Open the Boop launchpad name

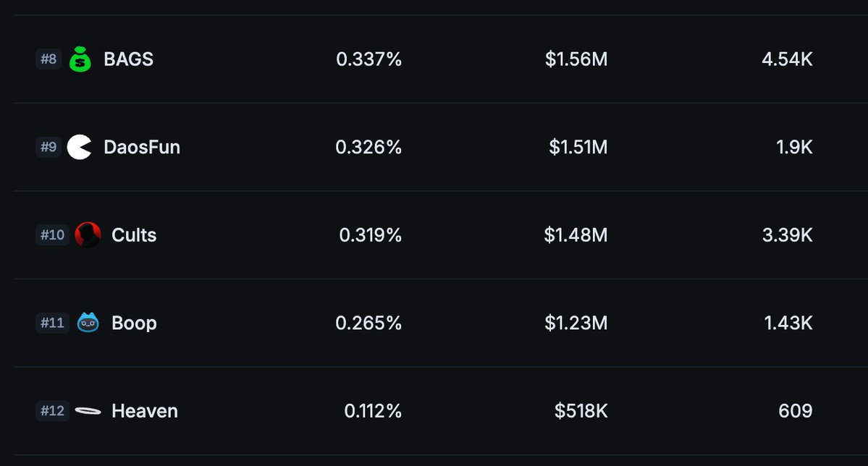click(134, 323)
